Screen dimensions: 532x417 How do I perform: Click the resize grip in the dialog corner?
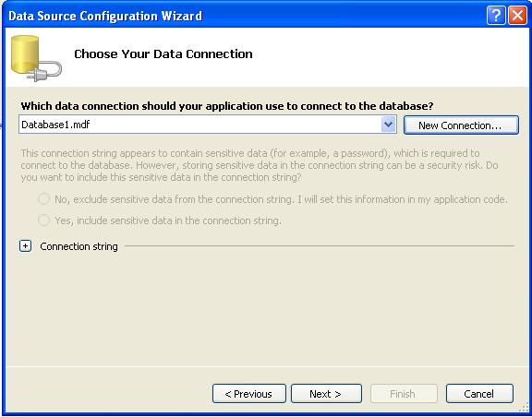click(x=525, y=411)
